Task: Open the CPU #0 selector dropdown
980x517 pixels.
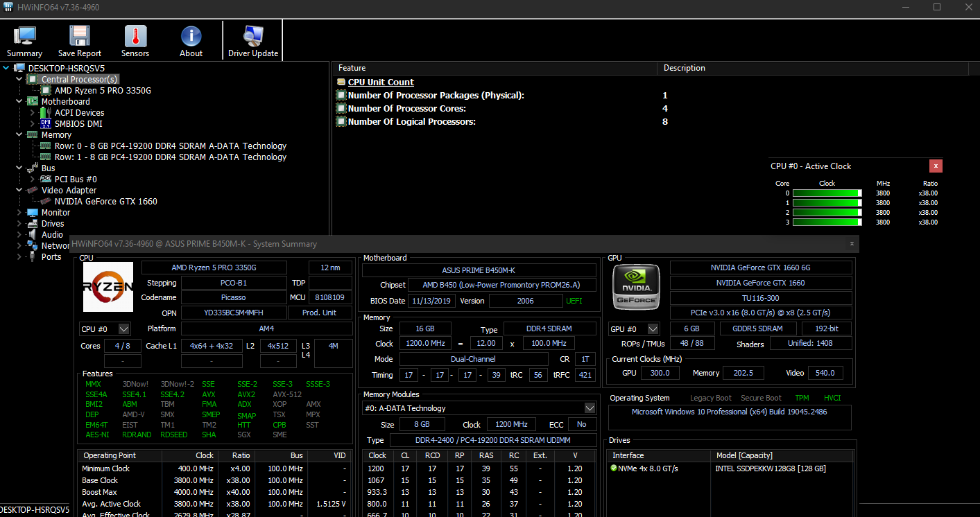Action: coord(122,329)
